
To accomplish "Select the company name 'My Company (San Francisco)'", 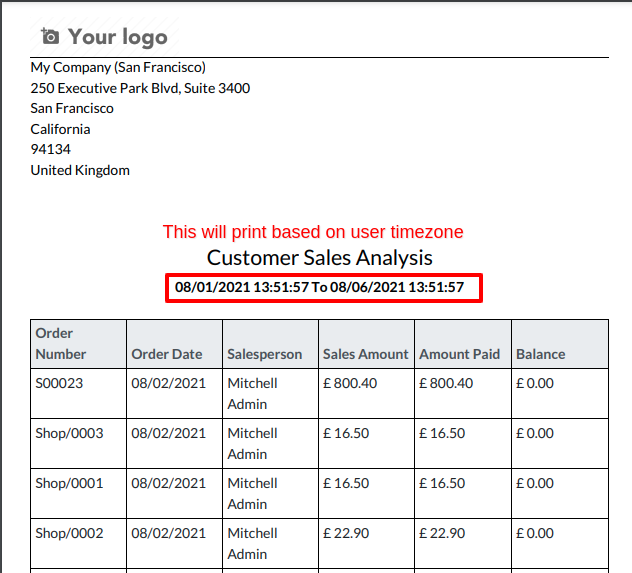I will pos(118,67).
